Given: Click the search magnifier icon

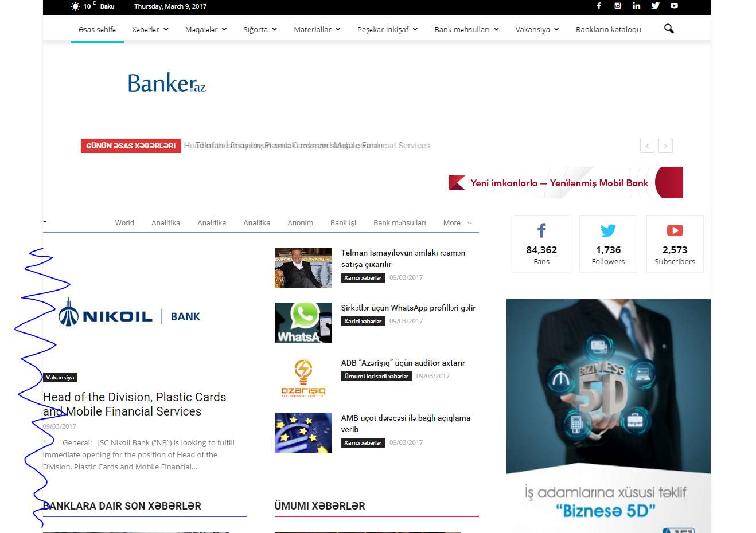Looking at the screenshot, I should point(669,29).
